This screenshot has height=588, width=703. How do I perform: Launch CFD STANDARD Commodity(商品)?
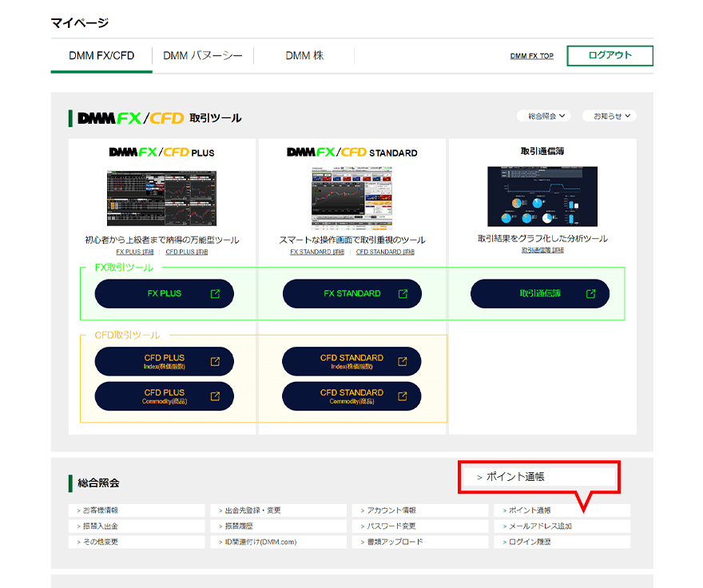coord(351,396)
